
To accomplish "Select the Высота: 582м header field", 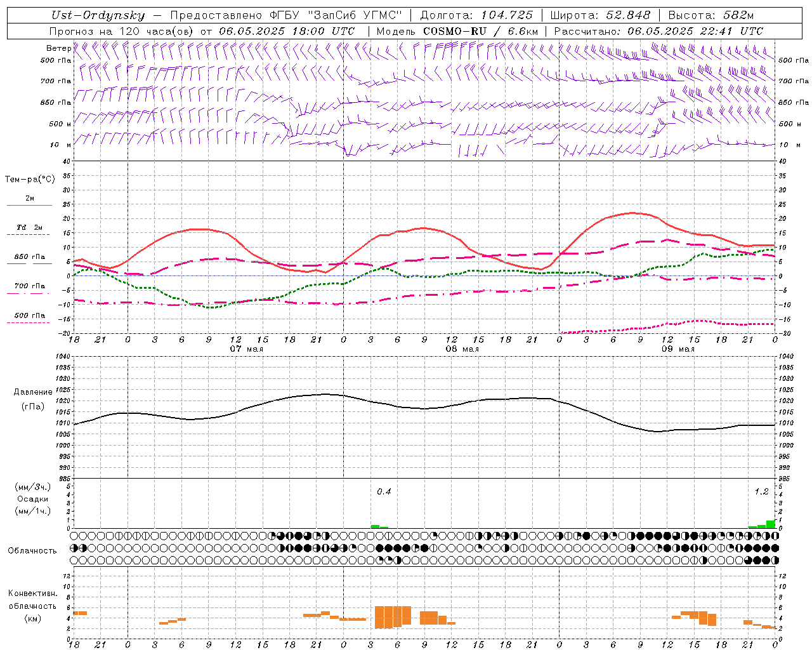I will 711,15.
